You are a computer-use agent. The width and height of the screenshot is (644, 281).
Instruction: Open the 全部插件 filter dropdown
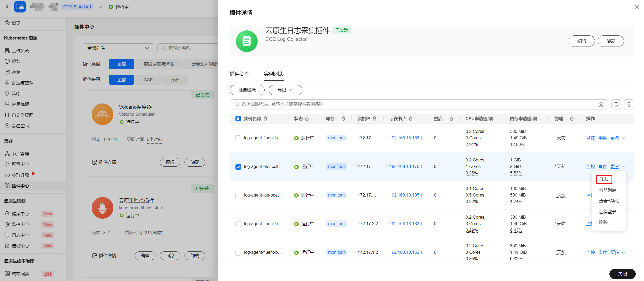(x=119, y=48)
